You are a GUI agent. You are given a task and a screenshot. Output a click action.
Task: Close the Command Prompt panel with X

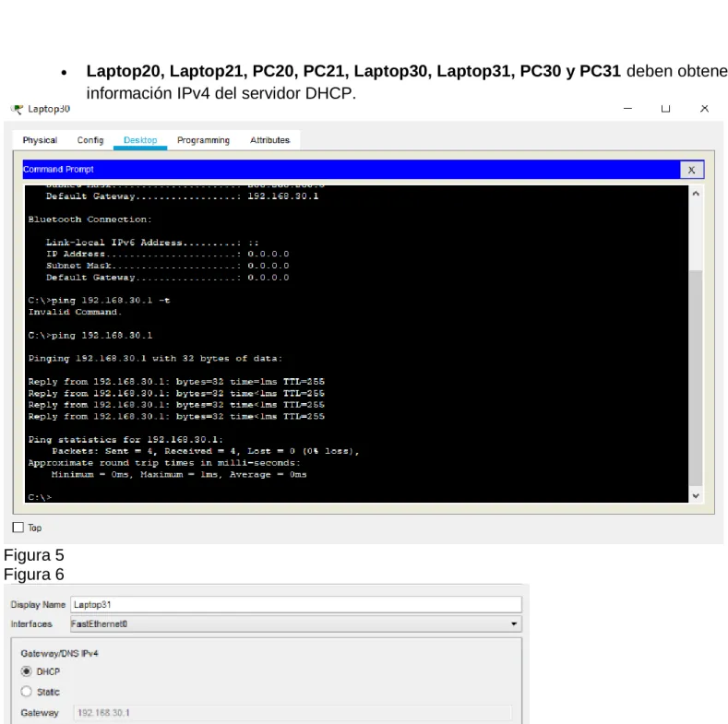coord(691,170)
